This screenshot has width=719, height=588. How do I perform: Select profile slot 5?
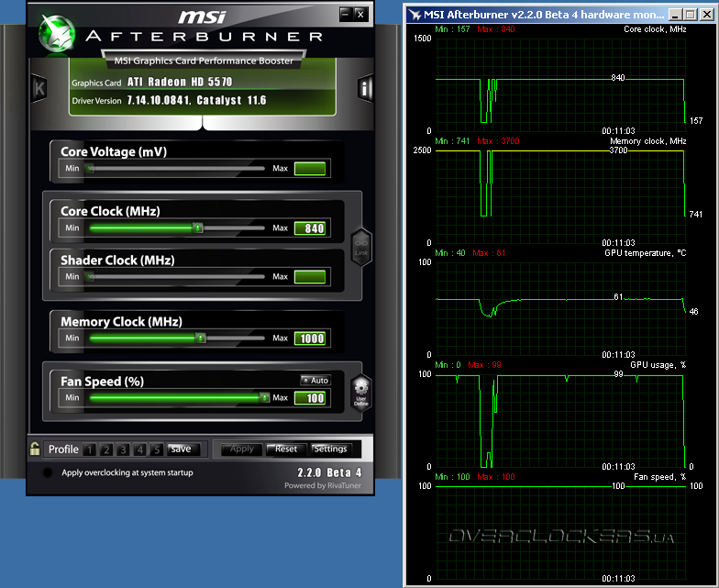click(x=156, y=449)
